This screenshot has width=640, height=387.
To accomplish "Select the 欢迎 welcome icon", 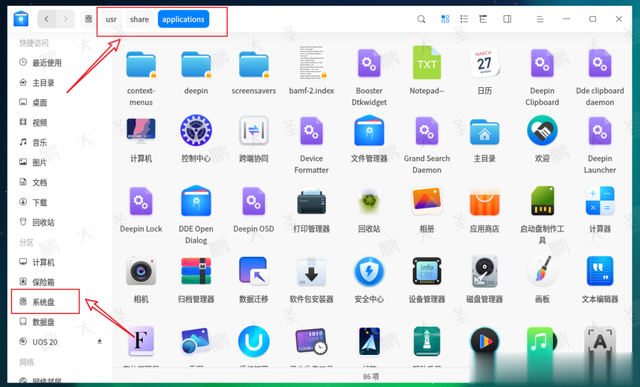I will point(542,131).
